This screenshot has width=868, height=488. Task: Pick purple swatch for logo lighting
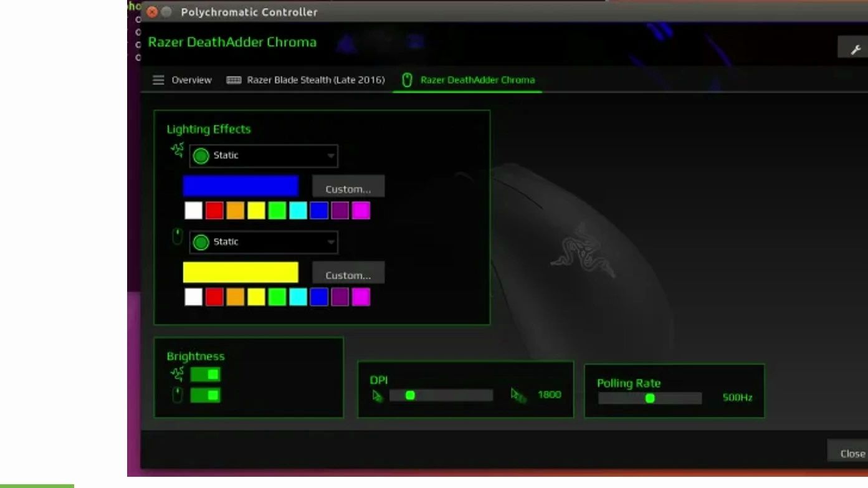[x=340, y=211]
